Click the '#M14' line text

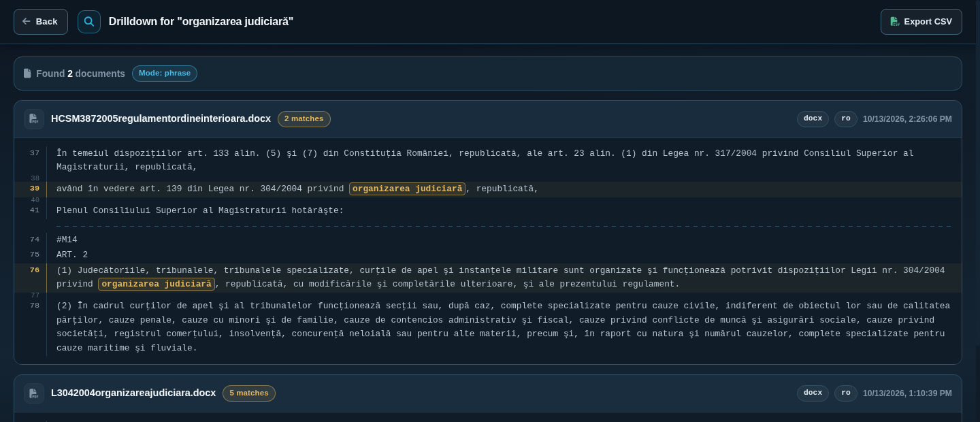coord(67,240)
